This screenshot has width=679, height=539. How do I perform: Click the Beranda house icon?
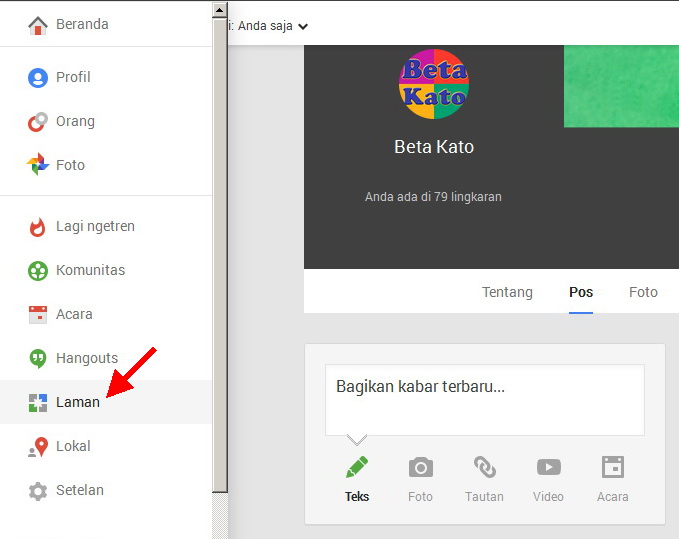click(x=38, y=25)
